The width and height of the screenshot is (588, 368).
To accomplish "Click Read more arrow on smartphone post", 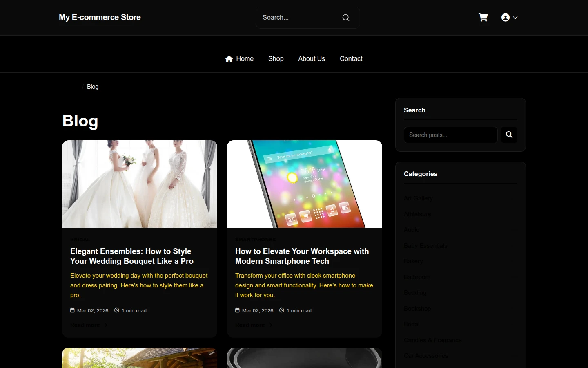I will point(270,325).
